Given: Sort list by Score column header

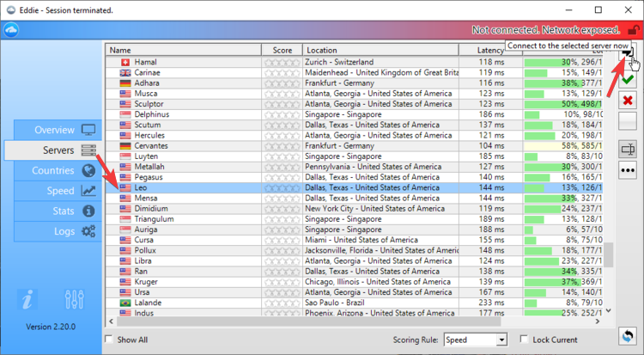Looking at the screenshot, I should [283, 51].
